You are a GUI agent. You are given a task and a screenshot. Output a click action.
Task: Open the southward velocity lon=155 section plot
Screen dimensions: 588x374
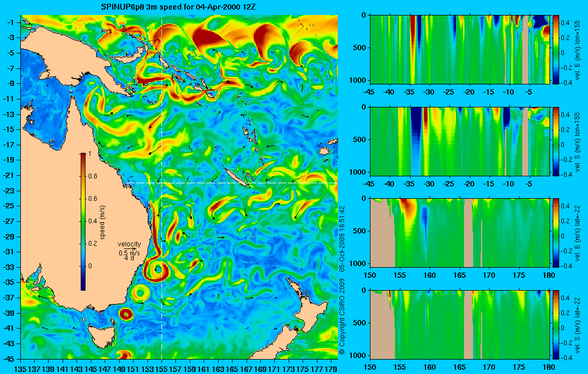tap(460, 141)
